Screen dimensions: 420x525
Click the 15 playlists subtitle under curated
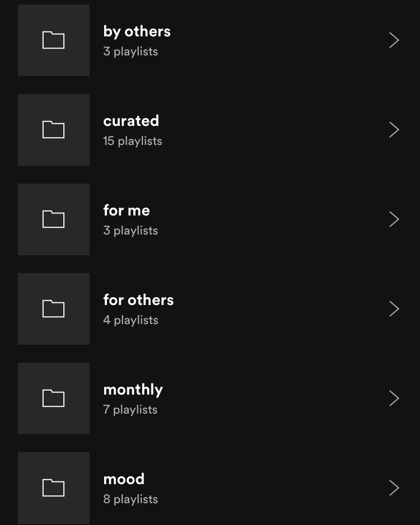point(133,141)
